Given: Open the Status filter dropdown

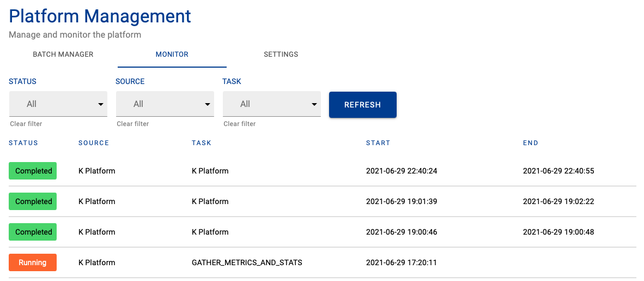Looking at the screenshot, I should (58, 104).
